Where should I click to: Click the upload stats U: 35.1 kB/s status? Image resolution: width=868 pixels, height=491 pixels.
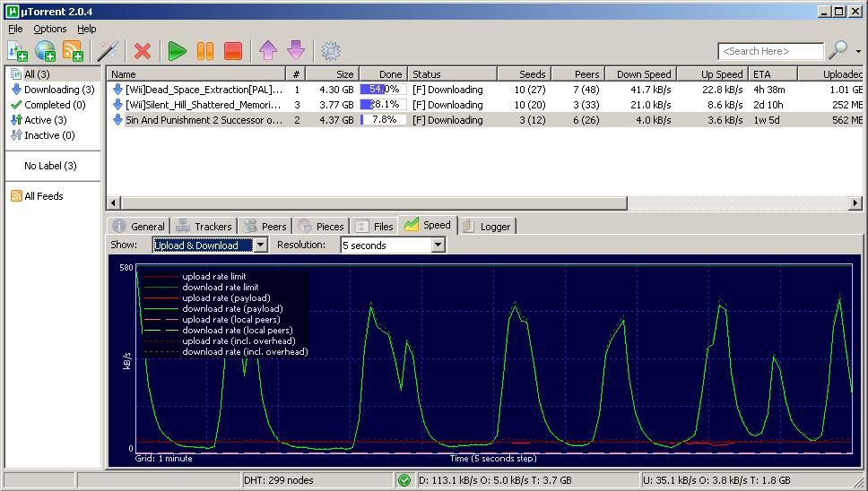(716, 480)
